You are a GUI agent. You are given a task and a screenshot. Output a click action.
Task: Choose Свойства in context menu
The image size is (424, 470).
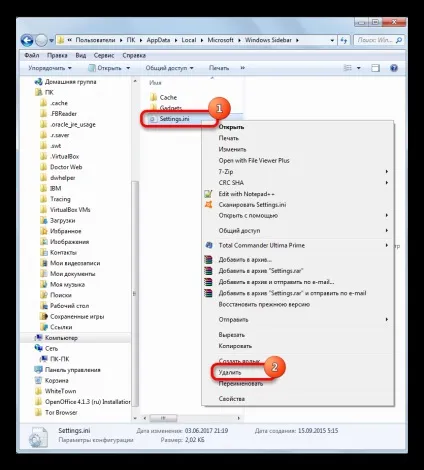tap(232, 399)
